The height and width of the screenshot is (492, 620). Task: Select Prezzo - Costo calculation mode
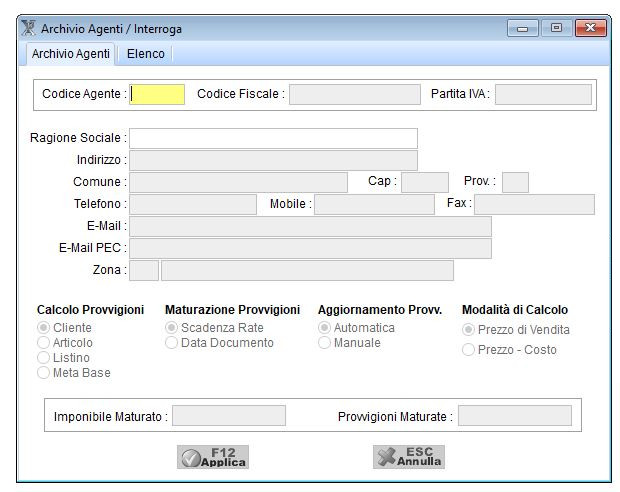pyautogui.click(x=469, y=350)
